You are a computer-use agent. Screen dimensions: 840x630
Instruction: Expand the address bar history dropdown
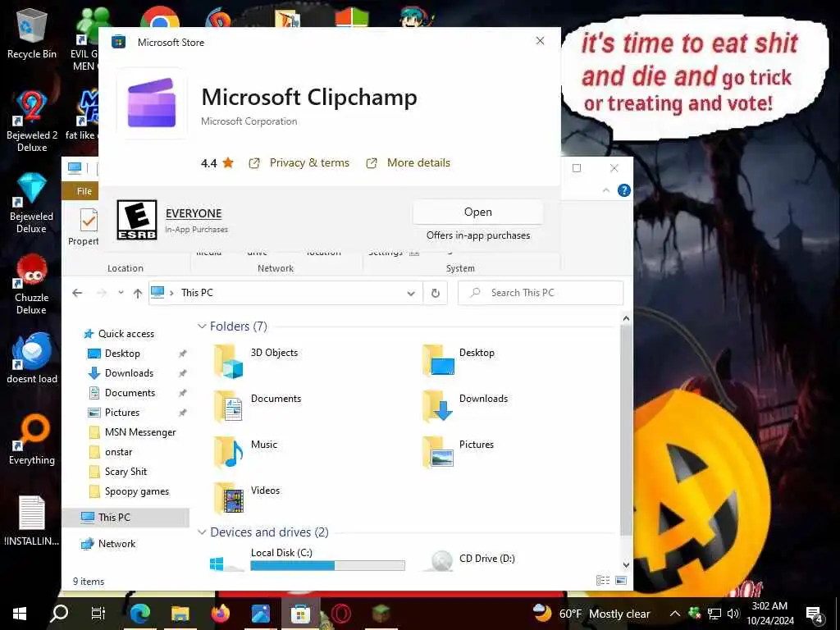click(411, 293)
